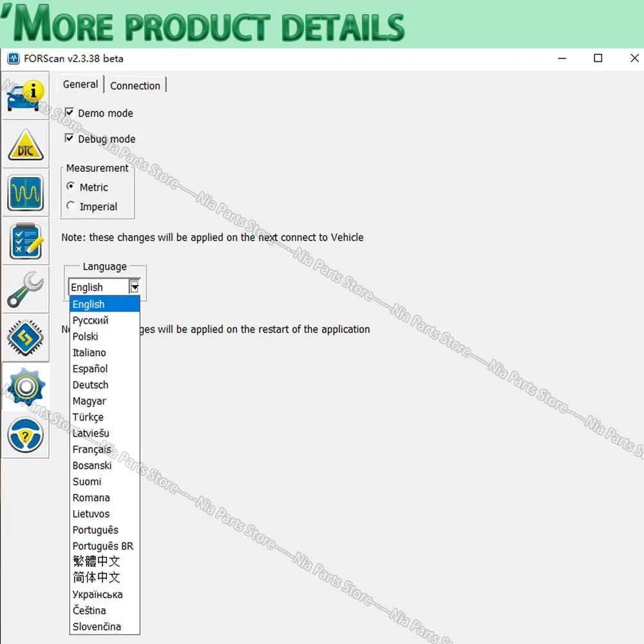Select Українська in the language list
The image size is (644, 644).
coord(105,594)
